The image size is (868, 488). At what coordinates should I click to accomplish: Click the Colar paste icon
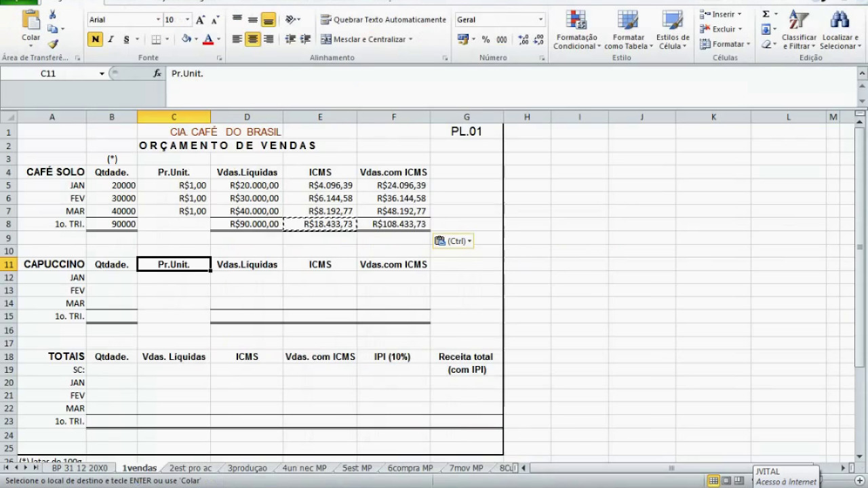point(31,20)
